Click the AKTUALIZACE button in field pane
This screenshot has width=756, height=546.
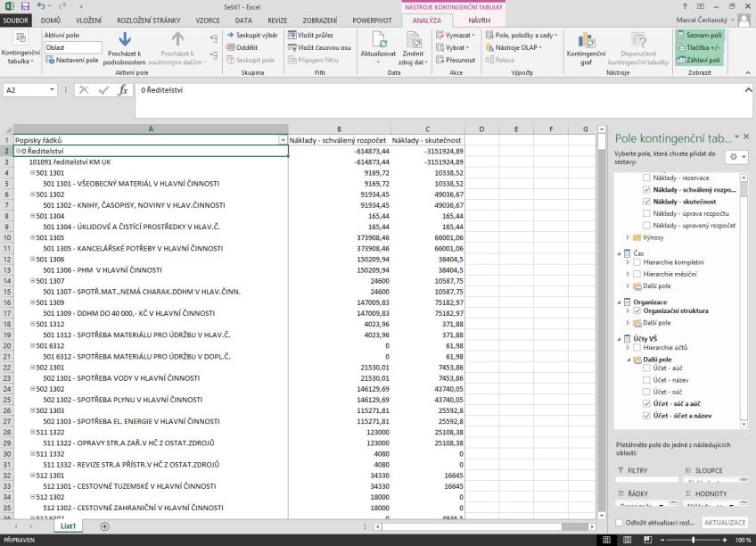point(724,522)
